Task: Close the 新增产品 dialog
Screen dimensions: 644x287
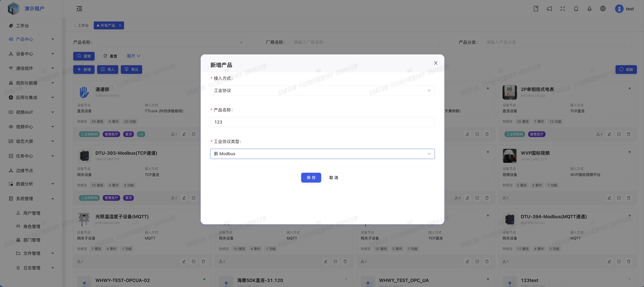Action: coord(436,63)
